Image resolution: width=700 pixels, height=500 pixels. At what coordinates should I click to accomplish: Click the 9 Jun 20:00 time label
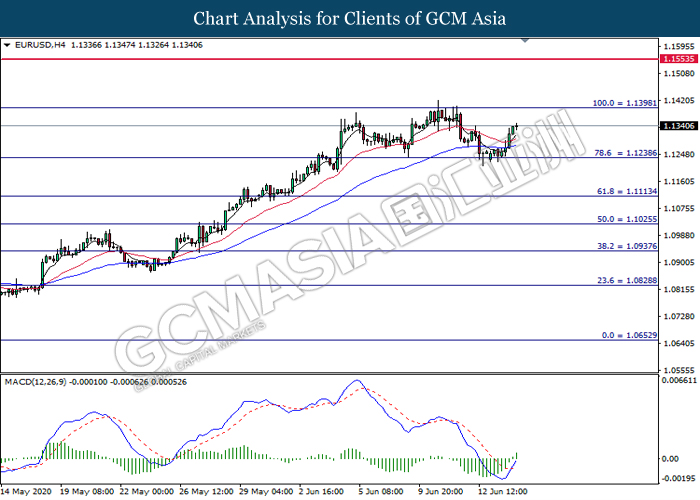[441, 492]
